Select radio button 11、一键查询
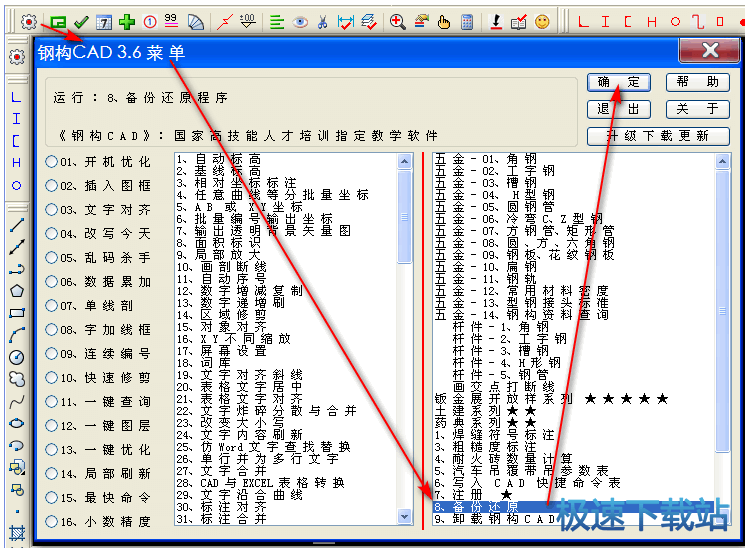The image size is (750, 552). [x=51, y=401]
